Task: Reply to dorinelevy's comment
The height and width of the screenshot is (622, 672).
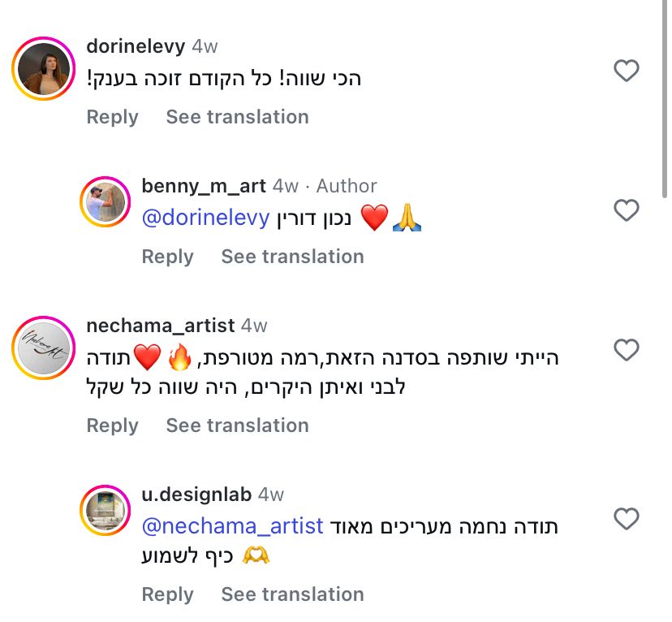Action: [x=112, y=117]
